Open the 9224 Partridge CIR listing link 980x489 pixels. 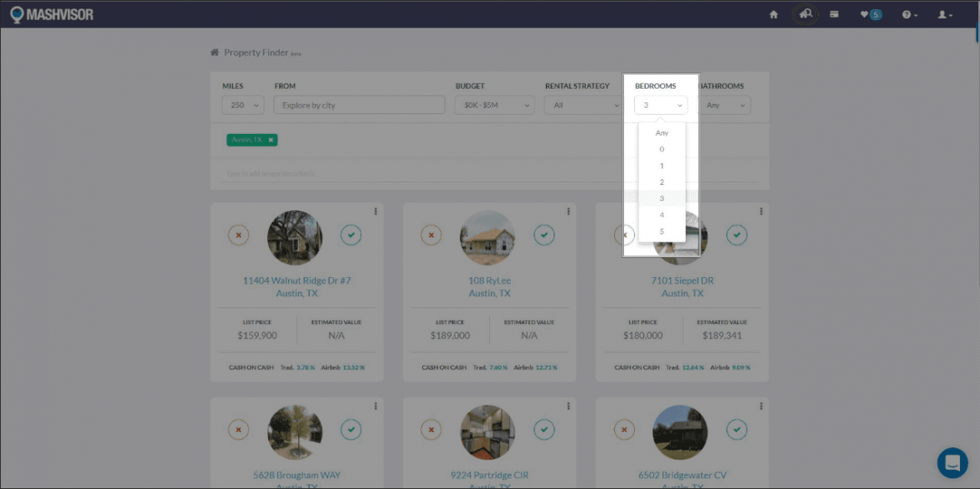(489, 475)
